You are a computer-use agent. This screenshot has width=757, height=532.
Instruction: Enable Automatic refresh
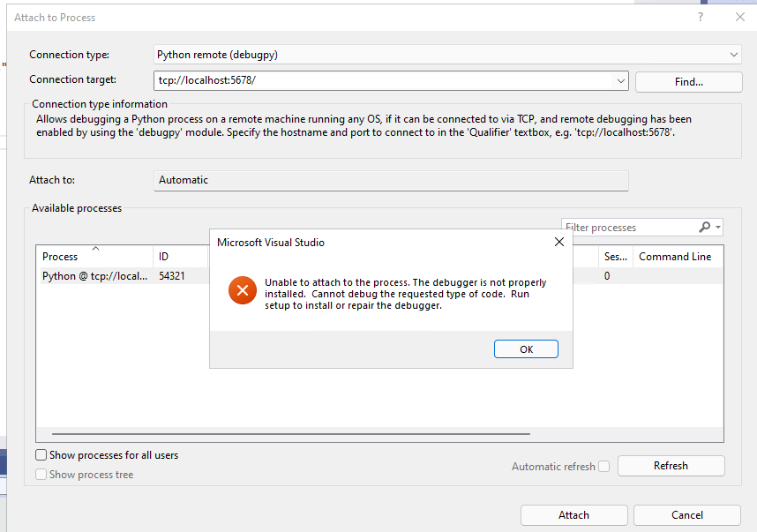603,466
